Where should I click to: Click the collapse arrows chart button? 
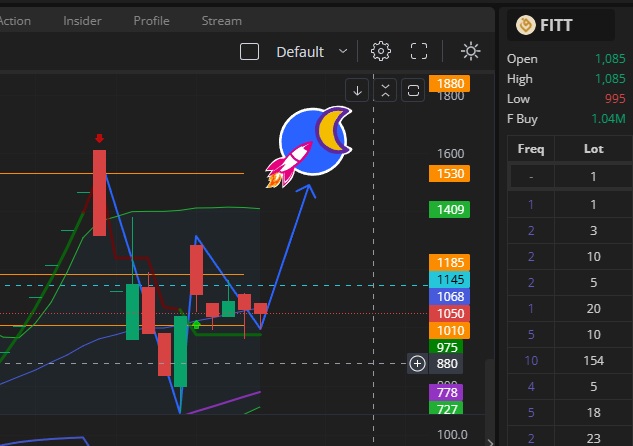(x=385, y=90)
